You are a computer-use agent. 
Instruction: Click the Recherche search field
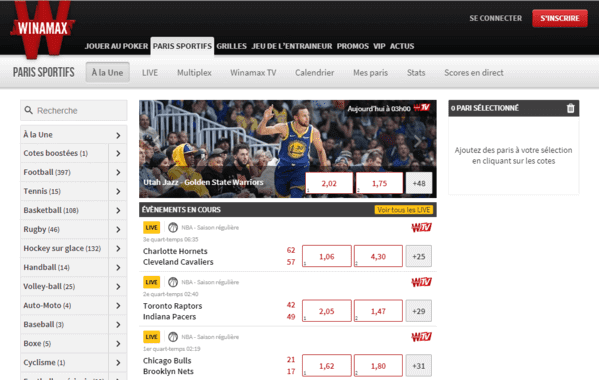click(74, 110)
